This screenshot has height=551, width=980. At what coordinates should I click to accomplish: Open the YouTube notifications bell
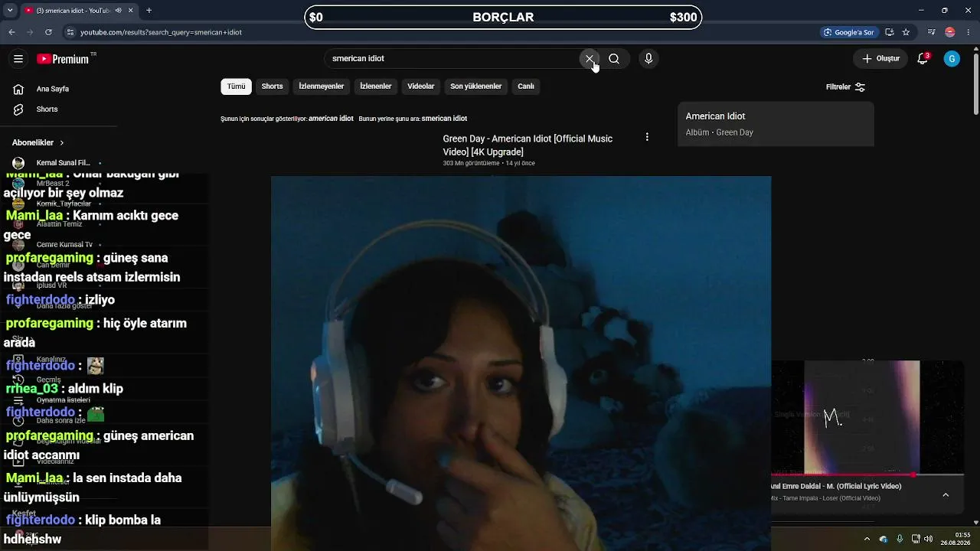(x=923, y=59)
